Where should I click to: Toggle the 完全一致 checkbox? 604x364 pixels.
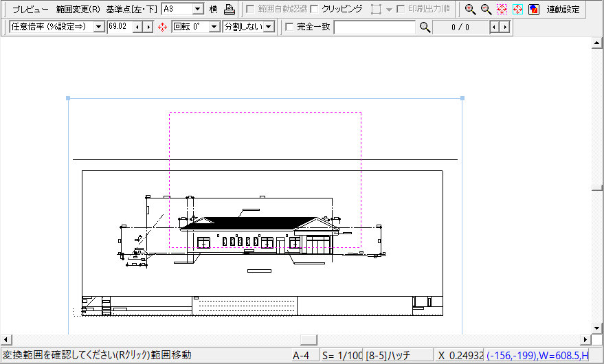289,27
